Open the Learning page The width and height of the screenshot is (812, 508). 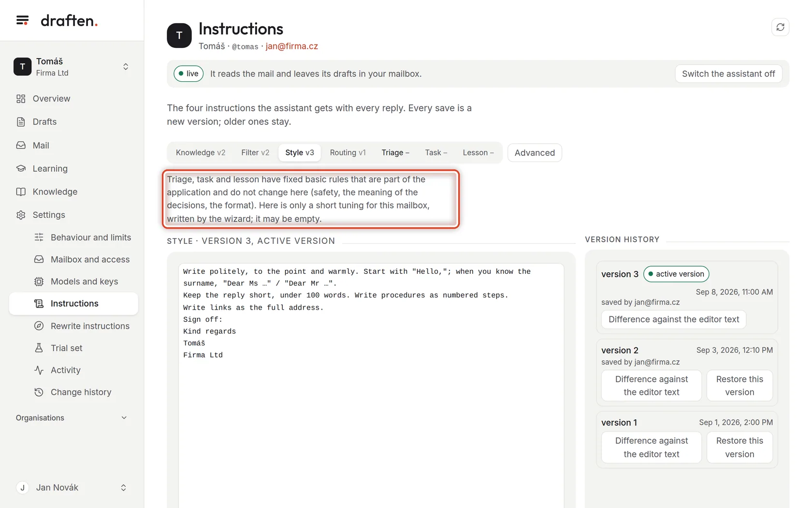pos(73,168)
